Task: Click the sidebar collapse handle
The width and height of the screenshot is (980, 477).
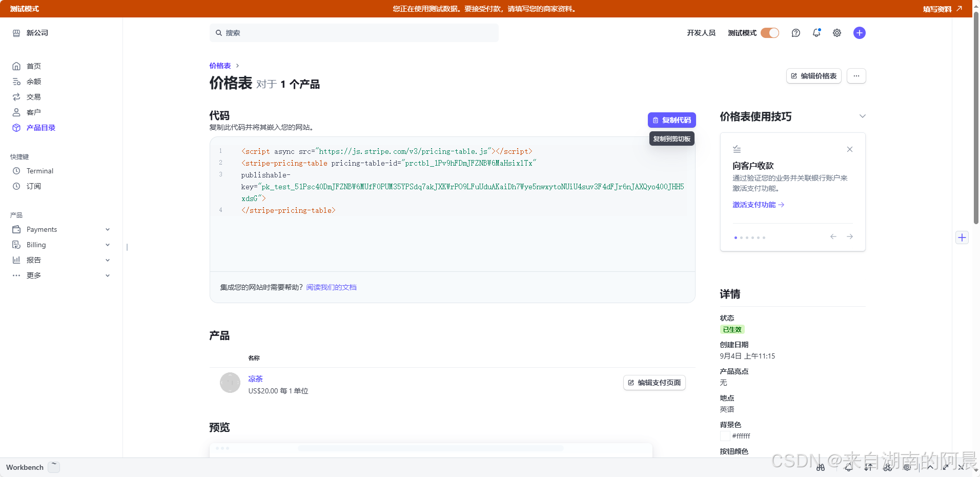Action: click(x=127, y=247)
